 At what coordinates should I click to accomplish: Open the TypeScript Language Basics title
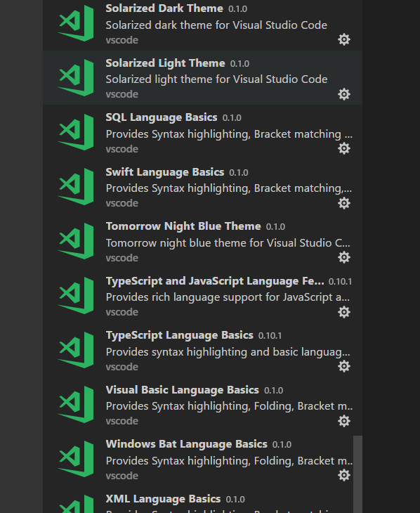[x=179, y=335]
